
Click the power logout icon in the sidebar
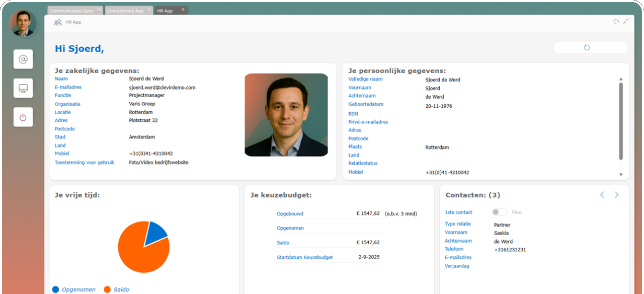tap(23, 117)
